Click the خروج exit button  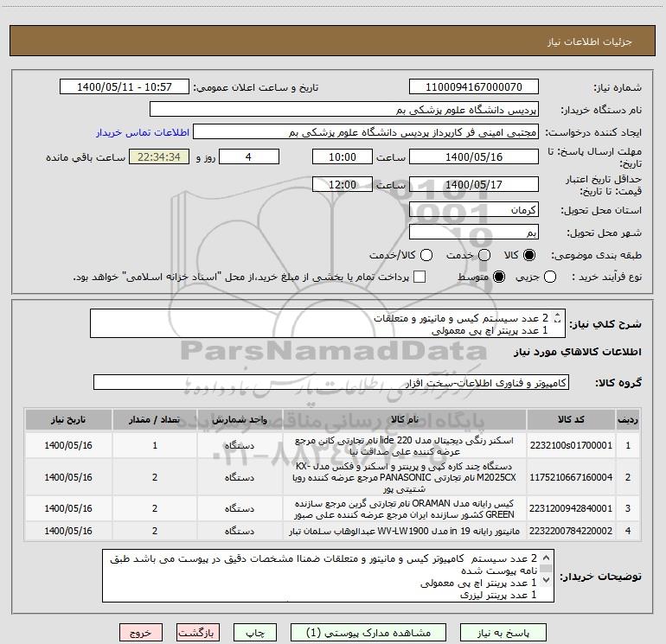tap(141, 633)
